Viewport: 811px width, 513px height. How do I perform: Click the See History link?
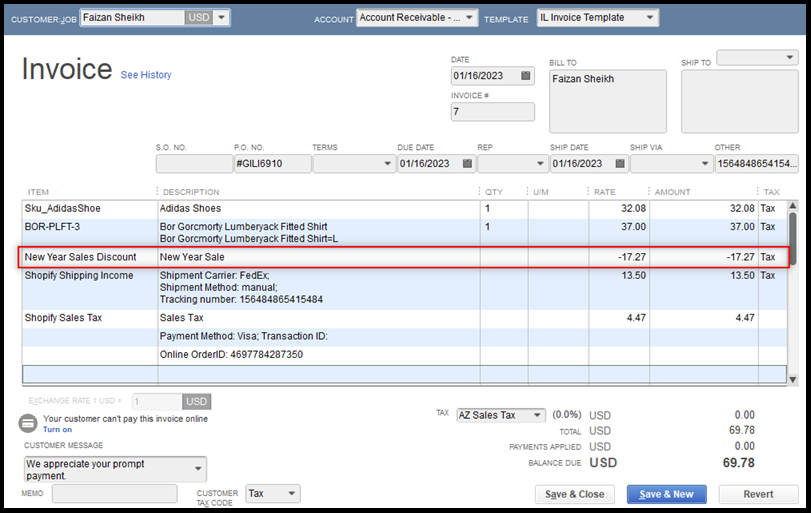pyautogui.click(x=146, y=75)
